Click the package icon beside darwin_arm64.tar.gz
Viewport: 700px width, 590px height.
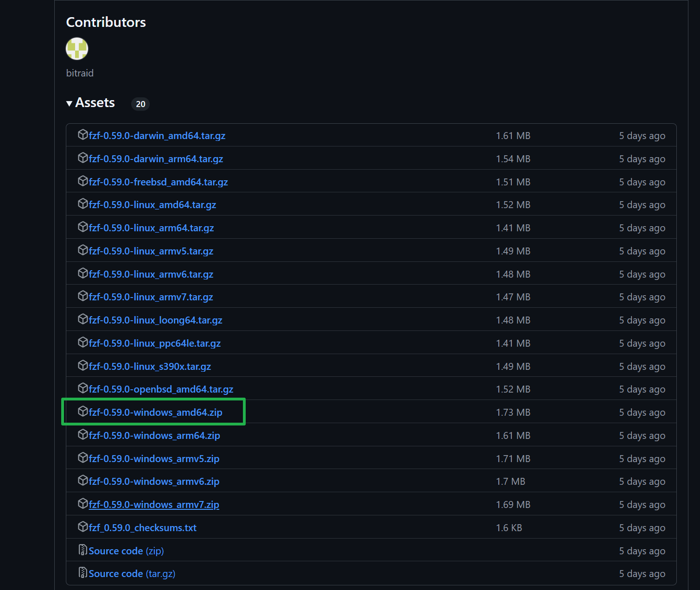(83, 158)
